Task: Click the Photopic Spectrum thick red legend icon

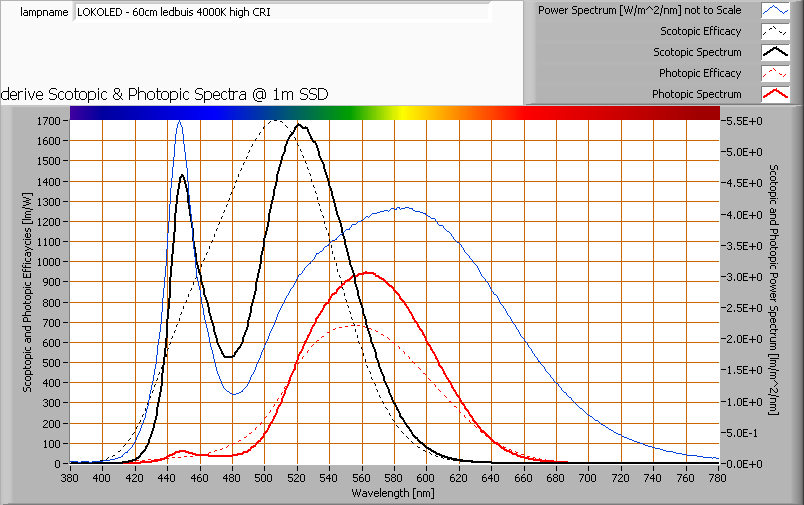Action: tap(776, 94)
